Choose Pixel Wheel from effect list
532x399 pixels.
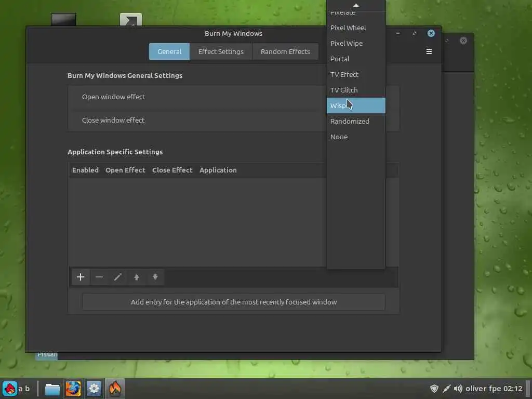(x=356, y=28)
